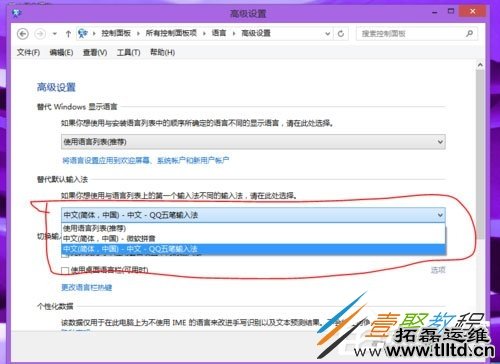Open the 帮助(H) menu

(x=162, y=52)
